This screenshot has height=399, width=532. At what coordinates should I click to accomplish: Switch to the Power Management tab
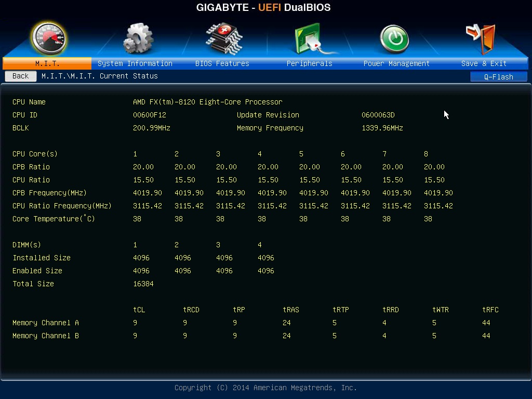(396, 63)
